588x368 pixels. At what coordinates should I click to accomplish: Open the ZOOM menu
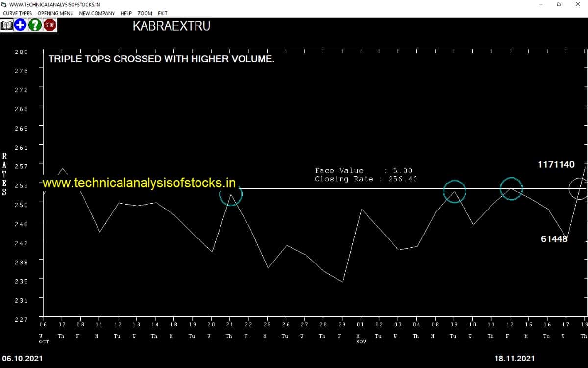point(145,13)
